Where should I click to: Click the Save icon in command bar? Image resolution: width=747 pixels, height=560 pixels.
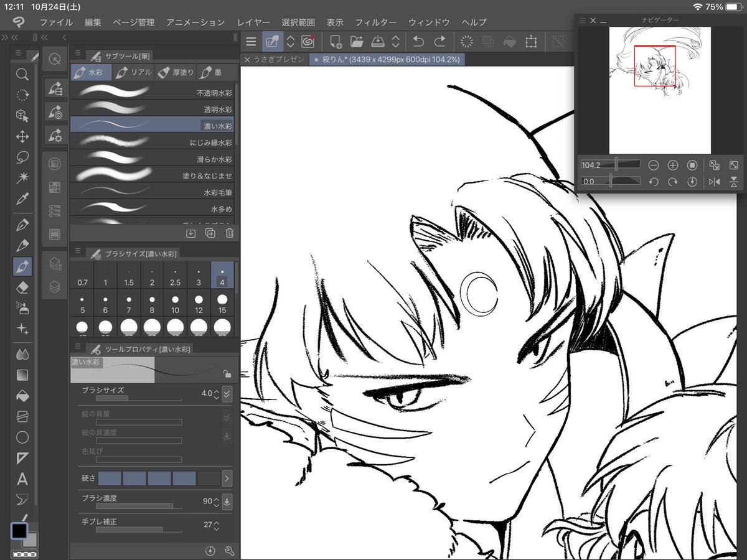coord(378,42)
